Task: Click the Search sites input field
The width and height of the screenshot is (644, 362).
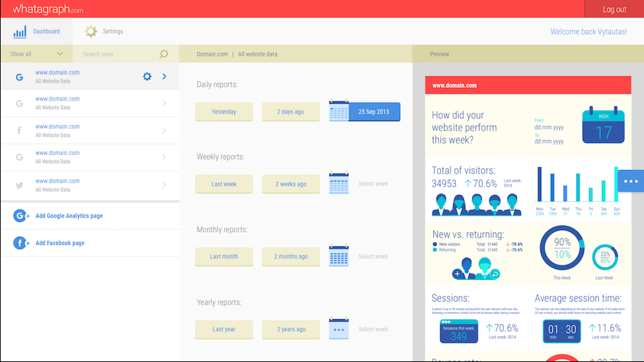Action: [x=118, y=54]
